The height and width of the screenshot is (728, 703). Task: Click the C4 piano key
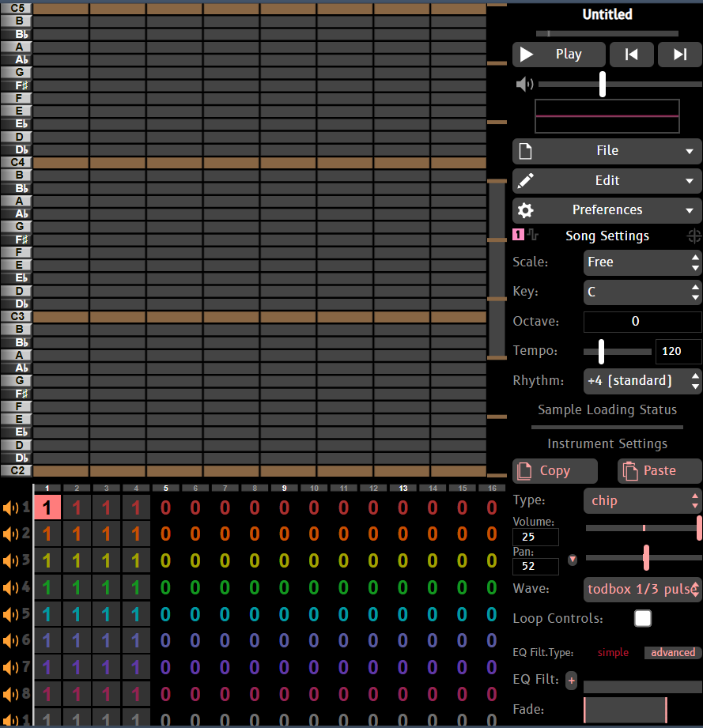click(x=17, y=163)
